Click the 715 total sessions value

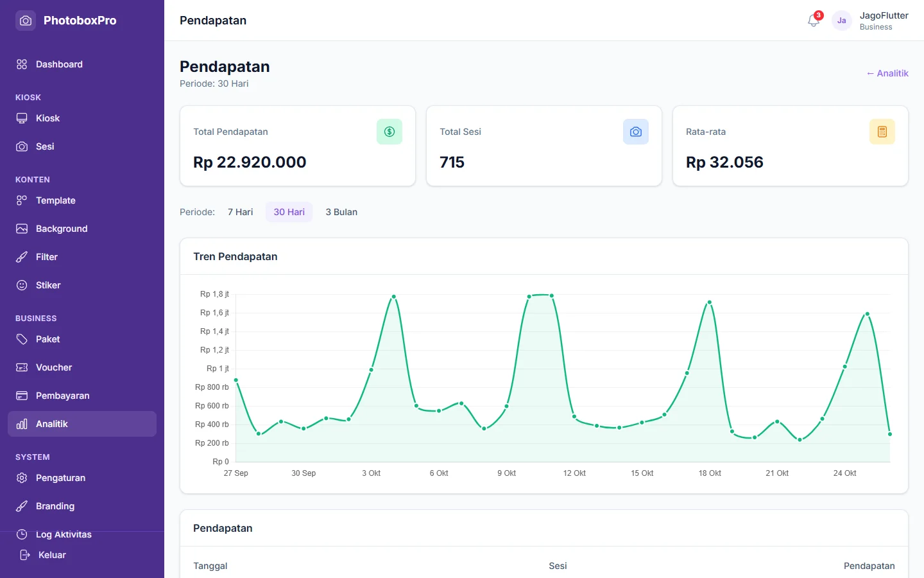[452, 162]
